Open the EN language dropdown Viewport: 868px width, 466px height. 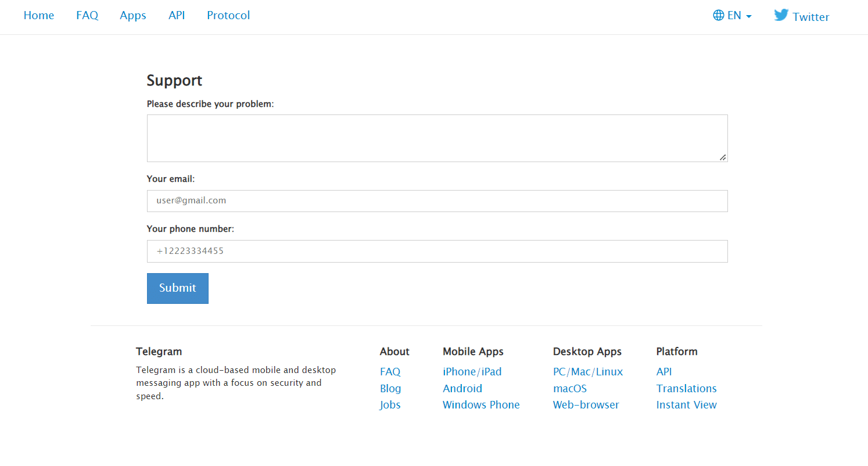pyautogui.click(x=733, y=16)
